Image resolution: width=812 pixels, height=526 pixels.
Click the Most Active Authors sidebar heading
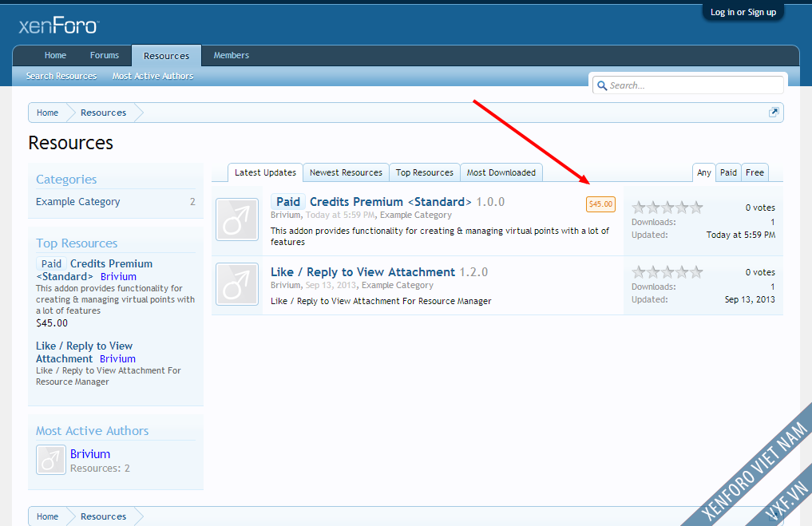(x=92, y=431)
